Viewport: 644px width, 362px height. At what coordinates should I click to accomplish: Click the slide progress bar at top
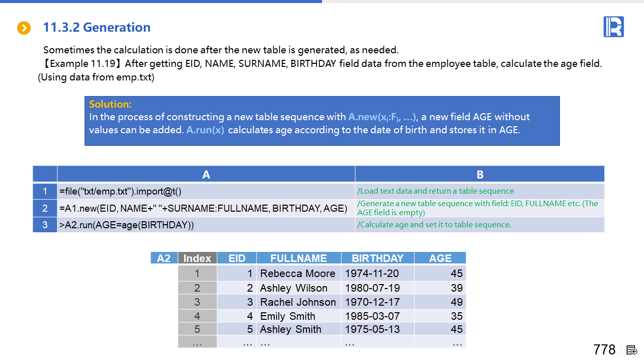click(x=161, y=2)
